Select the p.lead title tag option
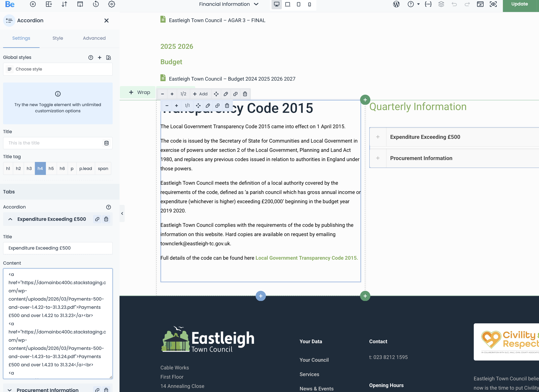This screenshot has width=539, height=392. pos(86,168)
